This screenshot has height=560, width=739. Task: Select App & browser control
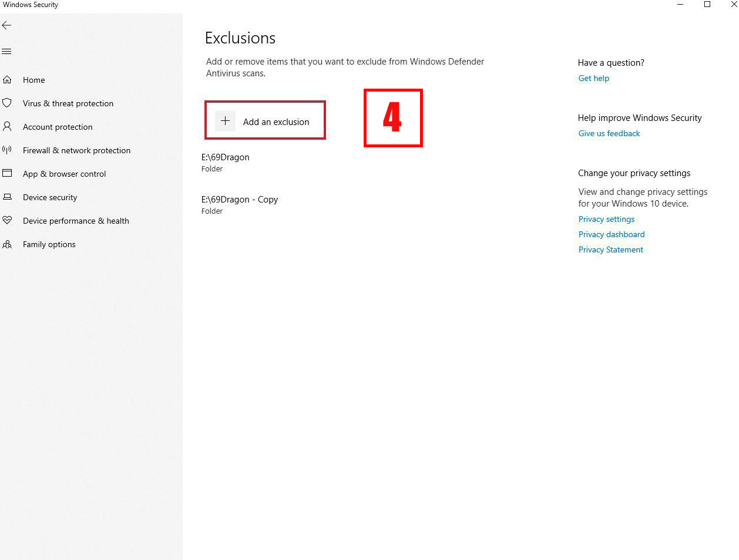click(64, 174)
